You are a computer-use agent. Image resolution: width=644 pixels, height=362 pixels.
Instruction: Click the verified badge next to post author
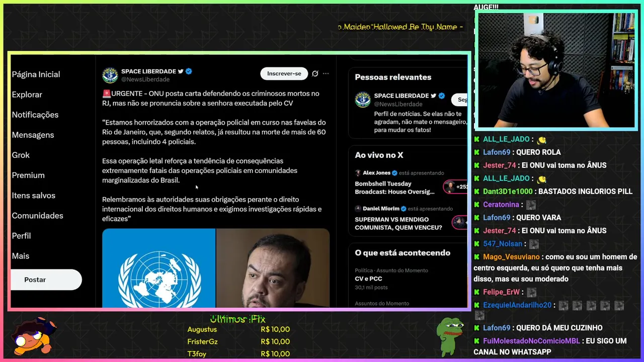pyautogui.click(x=189, y=71)
